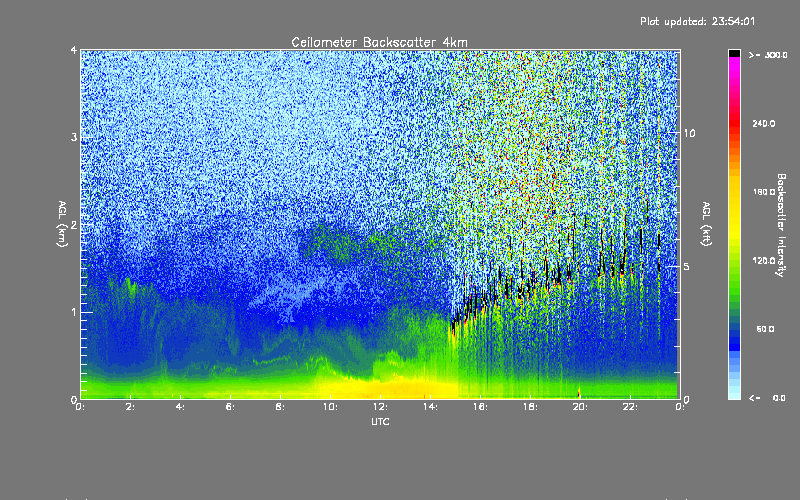Click the "AGL (km)" left axis label
This screenshot has width=800, height=500.
[62, 224]
